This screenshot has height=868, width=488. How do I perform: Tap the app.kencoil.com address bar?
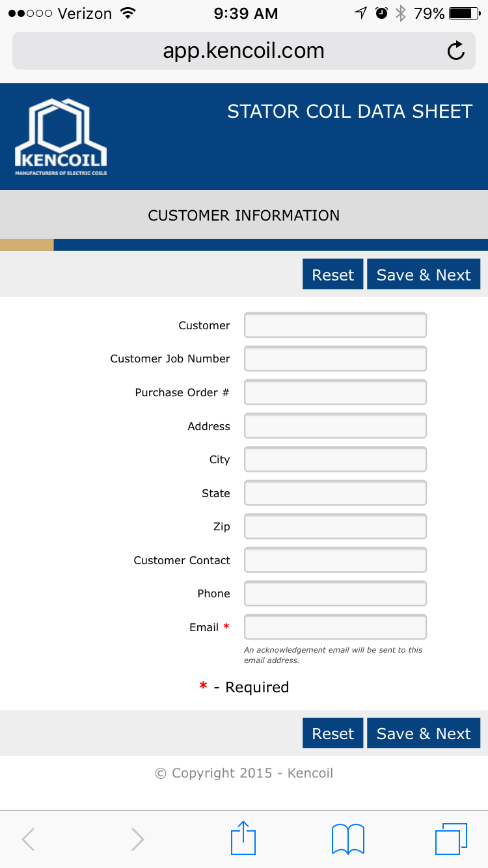tap(243, 51)
